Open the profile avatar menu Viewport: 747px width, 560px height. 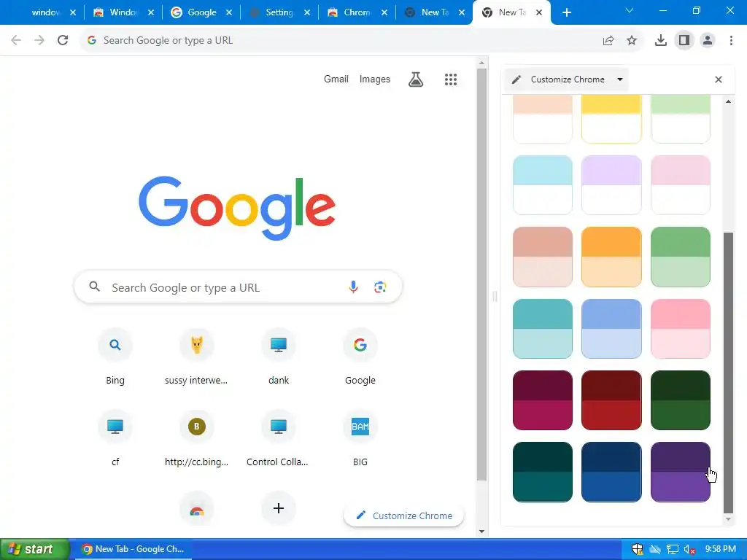click(708, 41)
